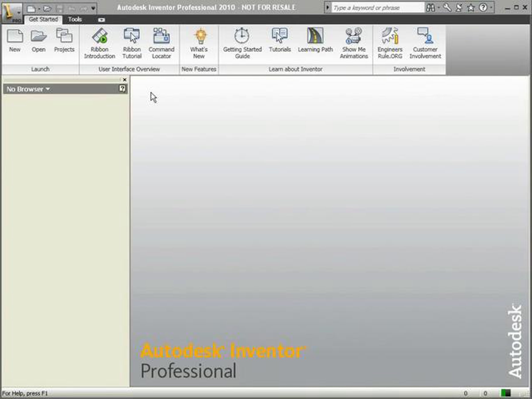Click the Learn about Inventor panel title
532x399 pixels.
295,69
